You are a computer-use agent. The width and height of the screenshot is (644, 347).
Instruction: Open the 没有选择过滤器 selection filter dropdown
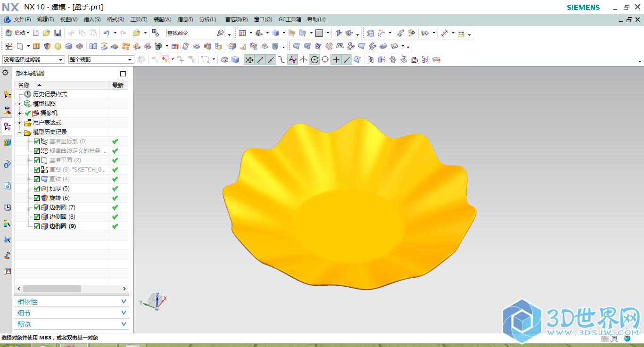tap(33, 59)
